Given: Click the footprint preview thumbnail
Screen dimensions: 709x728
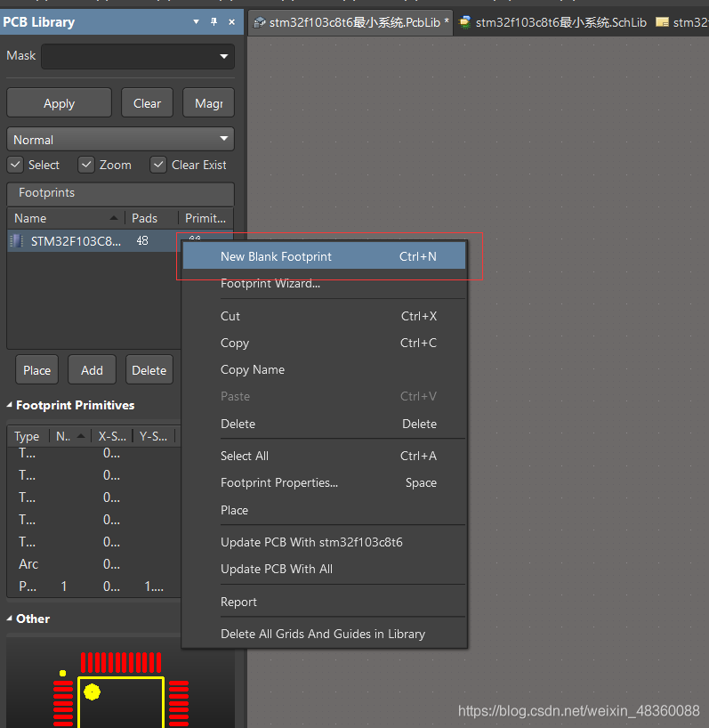Looking at the screenshot, I should tap(121, 682).
